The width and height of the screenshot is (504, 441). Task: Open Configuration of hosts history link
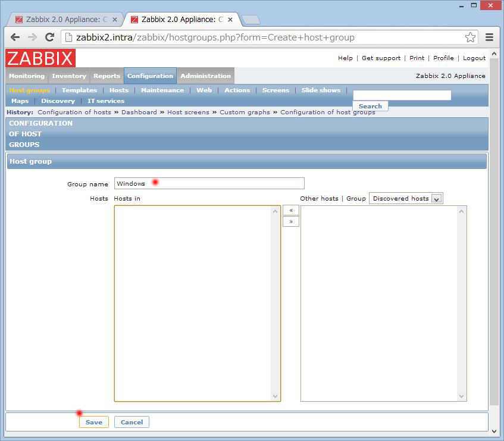point(74,112)
